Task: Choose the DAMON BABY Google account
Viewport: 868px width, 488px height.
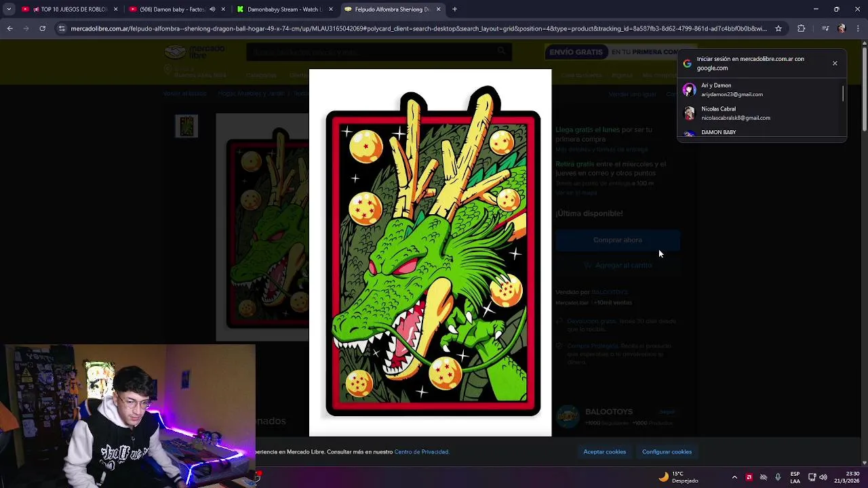Action: [759, 133]
